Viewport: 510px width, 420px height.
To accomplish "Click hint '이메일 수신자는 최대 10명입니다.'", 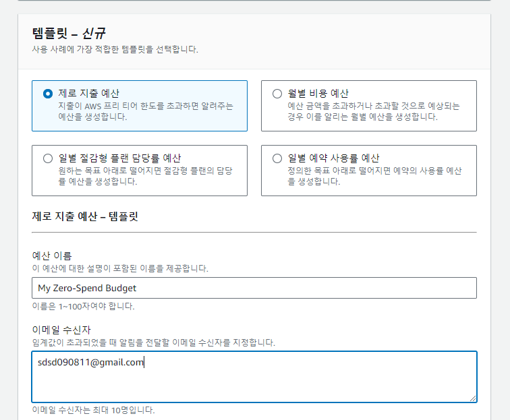I will [x=93, y=410].
